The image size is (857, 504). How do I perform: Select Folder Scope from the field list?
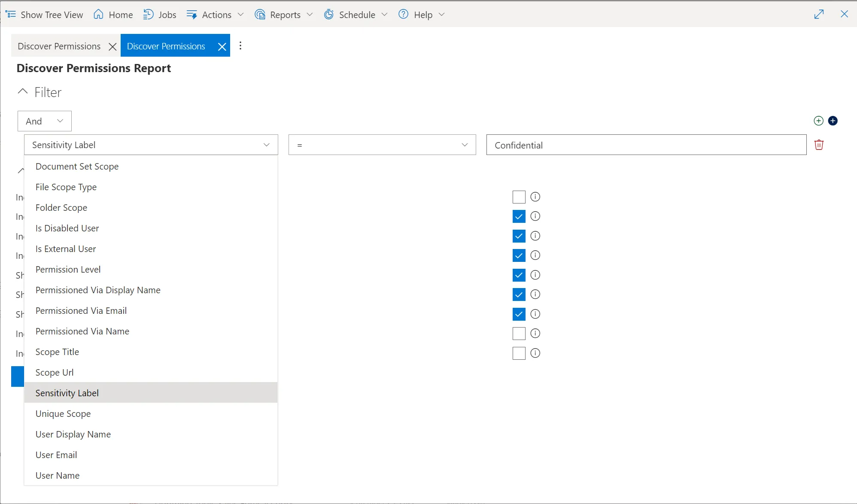tap(61, 207)
